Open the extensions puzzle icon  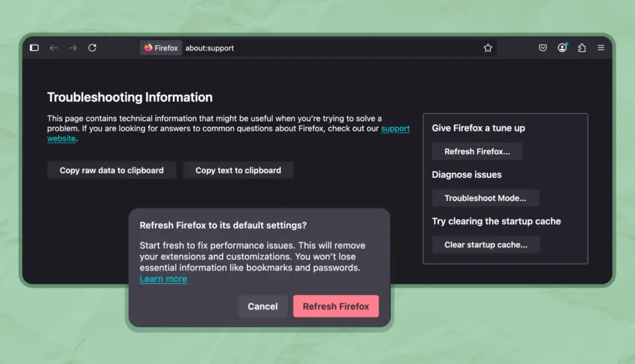tap(582, 48)
